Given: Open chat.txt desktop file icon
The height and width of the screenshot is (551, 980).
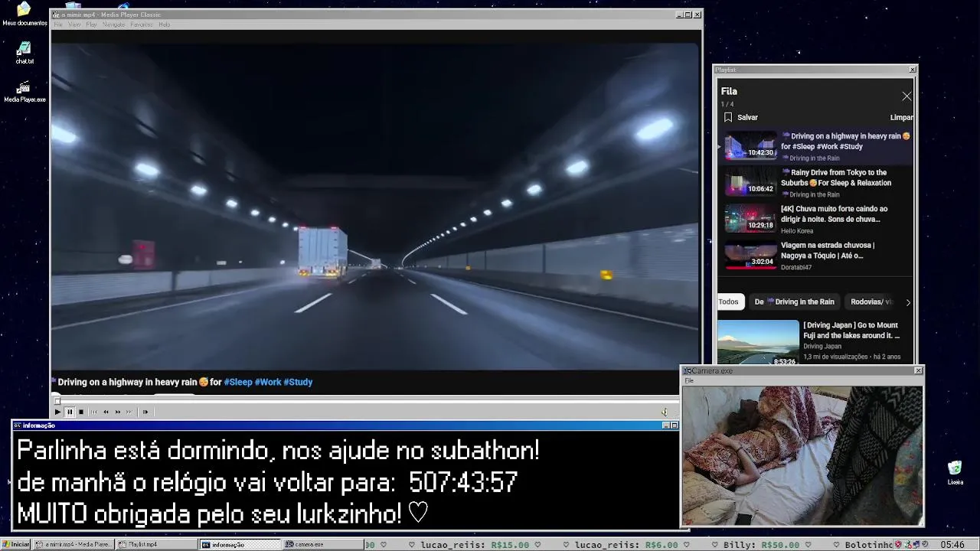Looking at the screenshot, I should (24, 52).
